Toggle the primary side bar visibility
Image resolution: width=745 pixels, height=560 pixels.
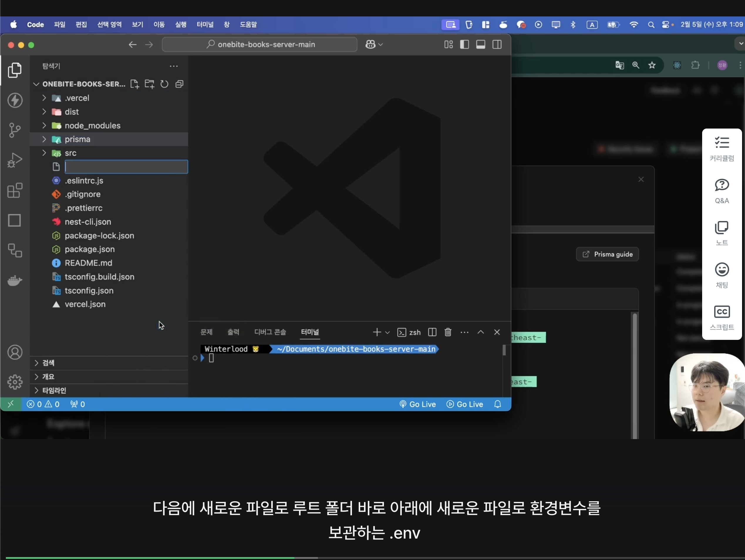click(x=464, y=44)
